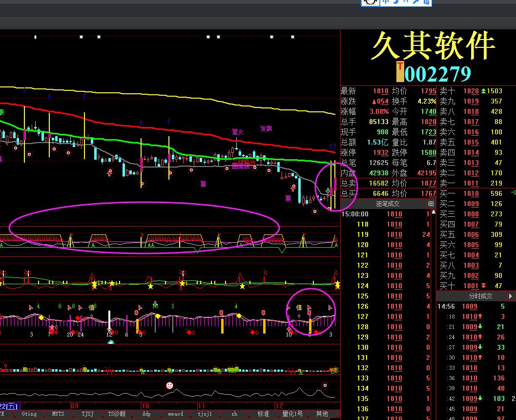Open the 量化1号 tab
This screenshot has height=420, width=516.
292,414
